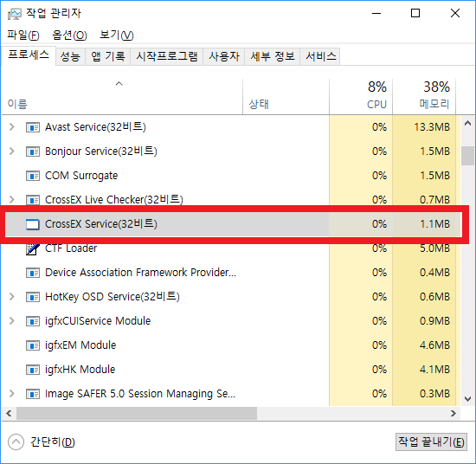Click the igfxHK Module icon
The image size is (476, 464).
(x=33, y=370)
